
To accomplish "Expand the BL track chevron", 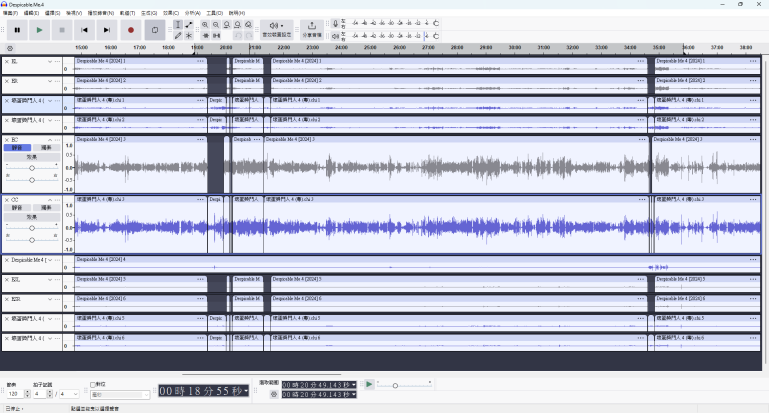I will coord(50,61).
